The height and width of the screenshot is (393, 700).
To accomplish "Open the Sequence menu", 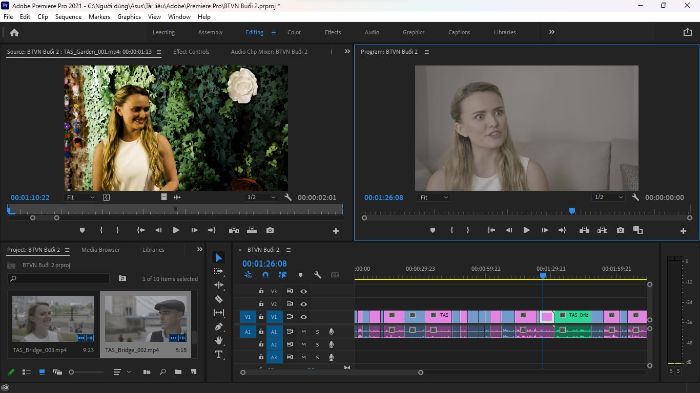I will [x=68, y=17].
